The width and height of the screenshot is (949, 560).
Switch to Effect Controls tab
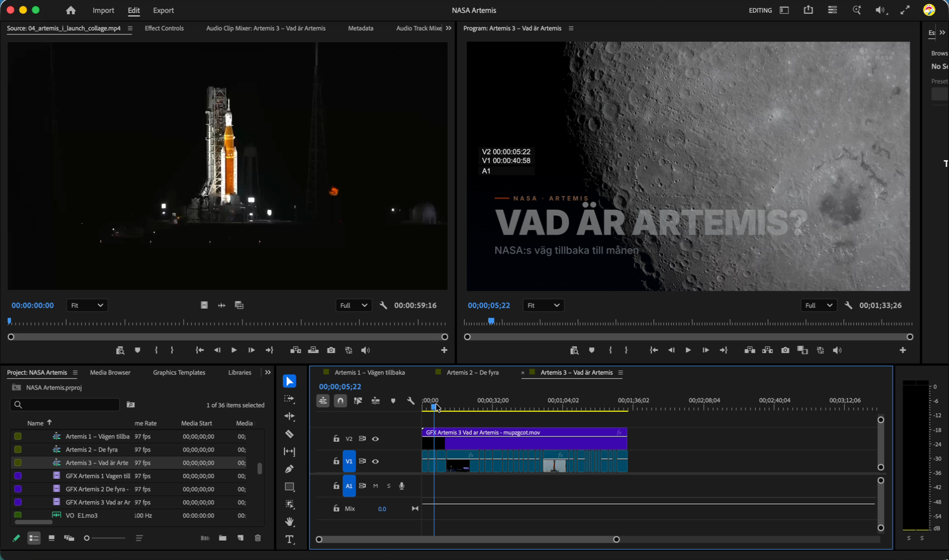click(x=164, y=28)
